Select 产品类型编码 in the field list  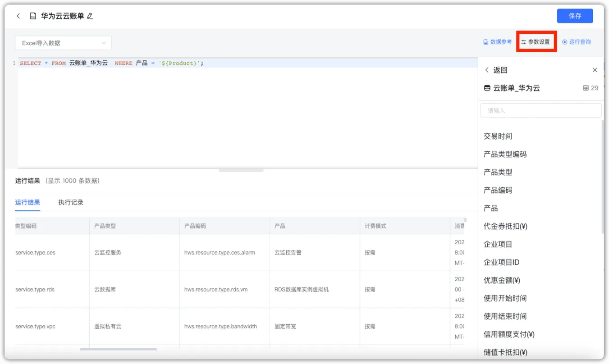click(505, 154)
